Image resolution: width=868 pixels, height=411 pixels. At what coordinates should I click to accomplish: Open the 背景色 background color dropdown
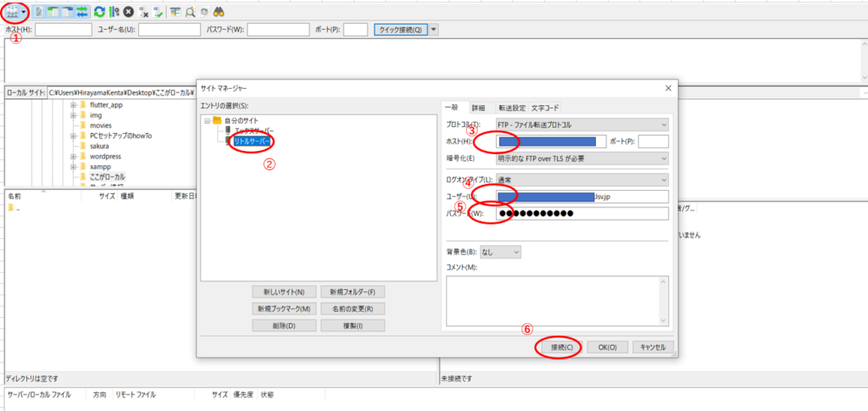click(x=500, y=252)
